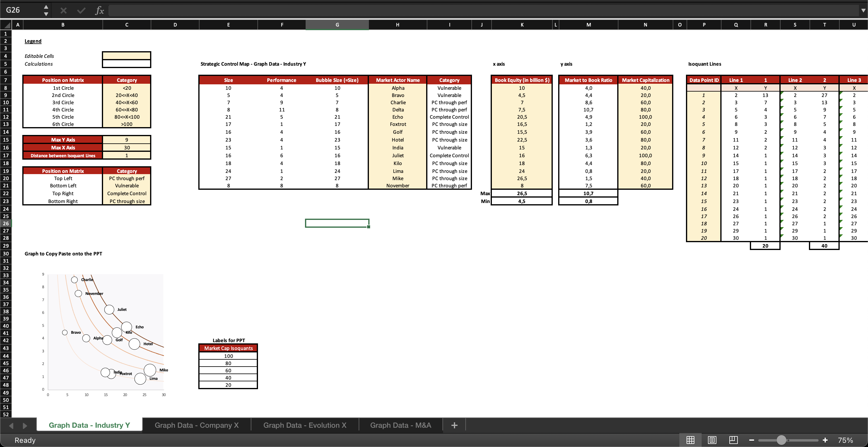Image resolution: width=868 pixels, height=447 pixels.
Task: Select the Max book equity 26,5 cell
Action: click(x=522, y=193)
